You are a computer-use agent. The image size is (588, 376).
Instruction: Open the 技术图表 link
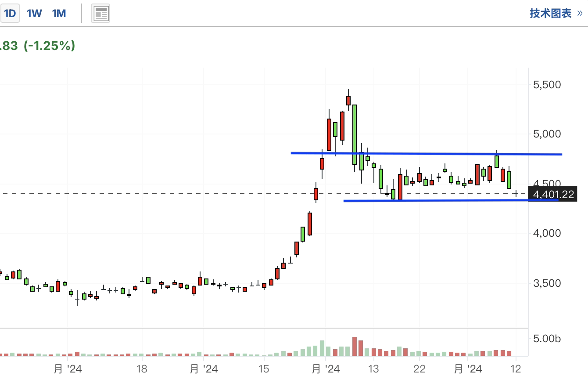pos(556,14)
